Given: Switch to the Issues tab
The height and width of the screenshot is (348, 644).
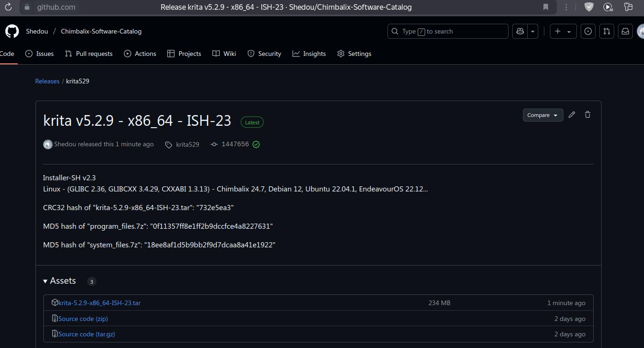Looking at the screenshot, I should 40,54.
